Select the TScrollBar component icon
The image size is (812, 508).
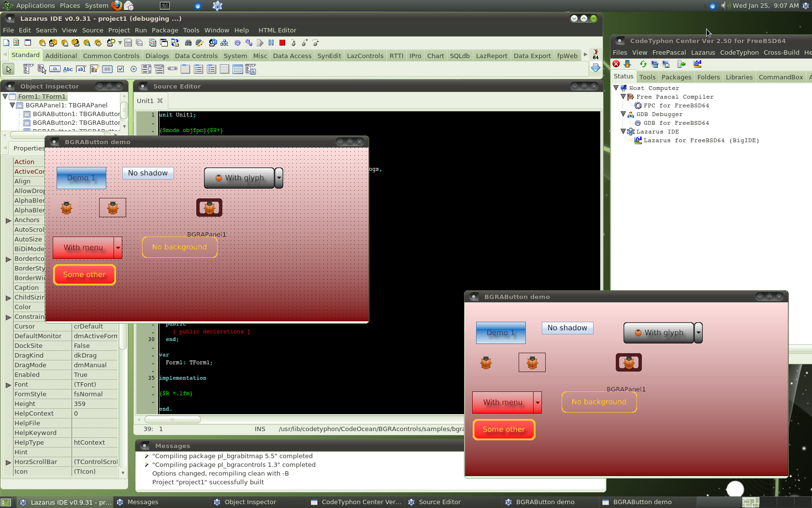tap(173, 69)
